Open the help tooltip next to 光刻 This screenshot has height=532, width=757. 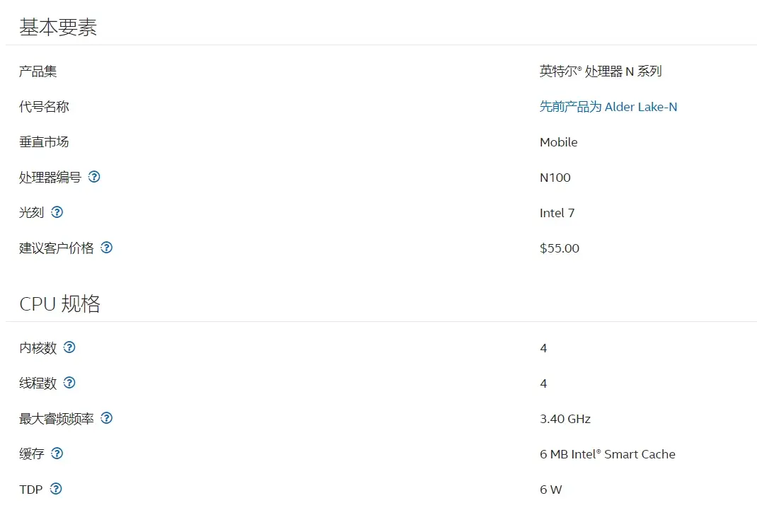coord(57,212)
